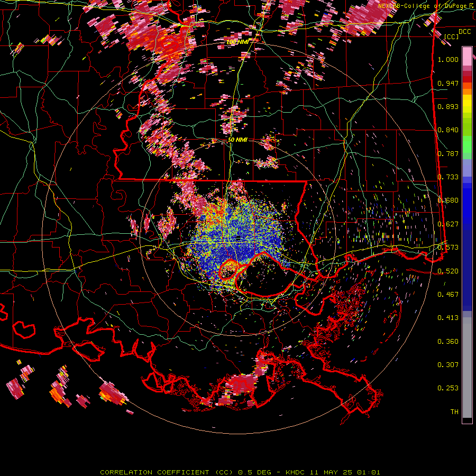Click the 0.307 scale value

(448, 365)
